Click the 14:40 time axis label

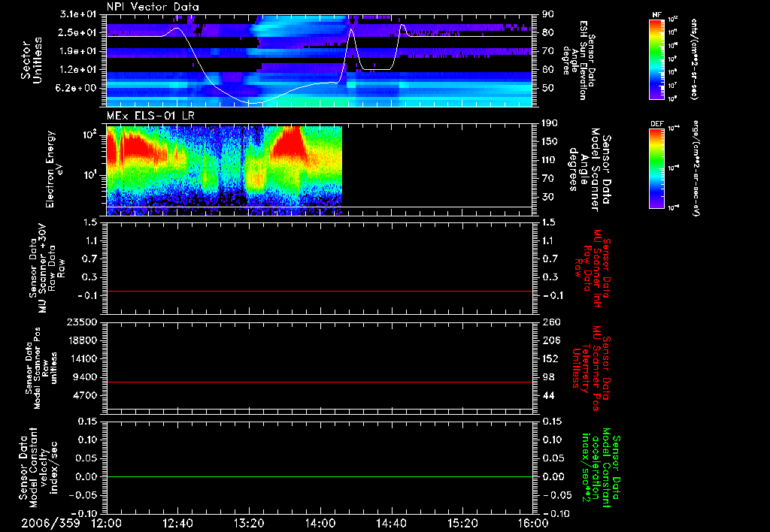[391, 523]
